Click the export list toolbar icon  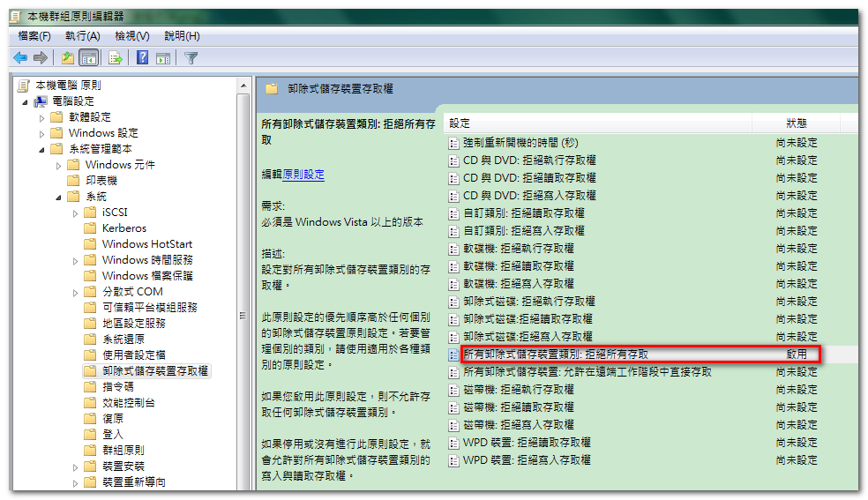pyautogui.click(x=115, y=58)
